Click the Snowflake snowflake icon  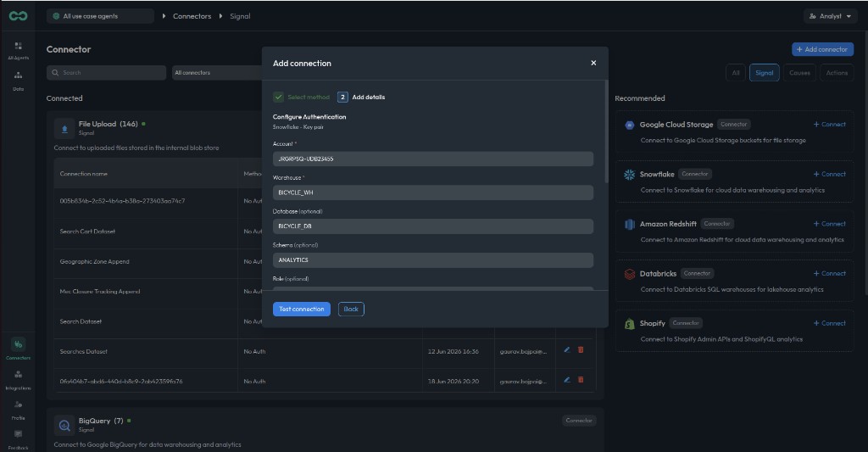click(x=630, y=175)
